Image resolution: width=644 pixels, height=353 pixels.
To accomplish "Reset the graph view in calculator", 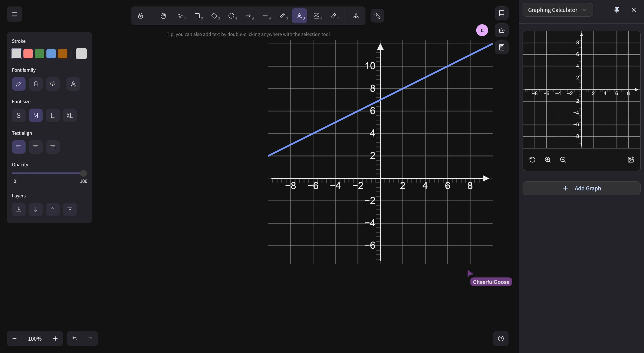I will [x=532, y=160].
